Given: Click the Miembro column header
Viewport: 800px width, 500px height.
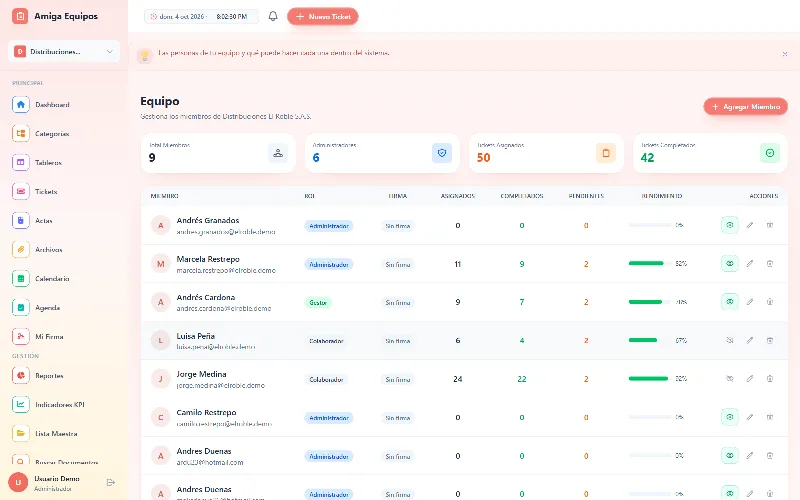Looking at the screenshot, I should click(x=164, y=196).
